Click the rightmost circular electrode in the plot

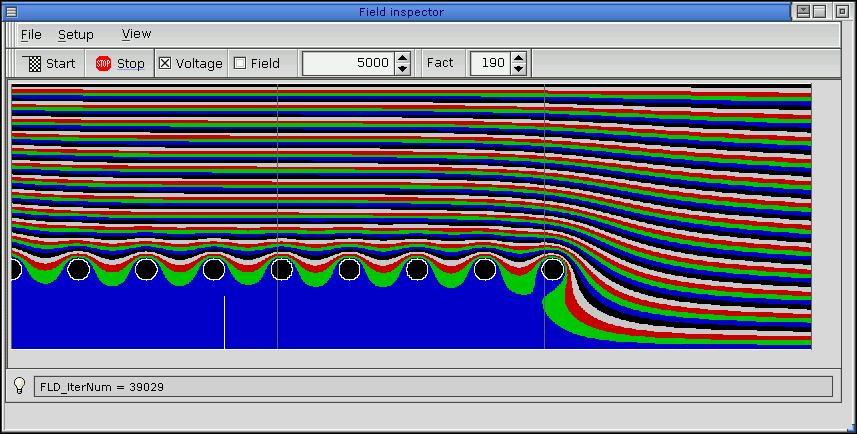(x=552, y=269)
